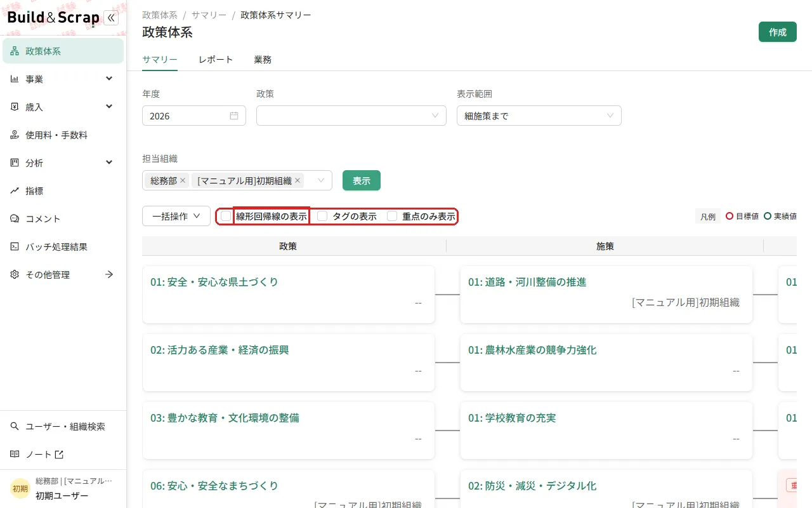Click the 歳入 yen icon
The height and width of the screenshot is (508, 812).
pyautogui.click(x=15, y=107)
